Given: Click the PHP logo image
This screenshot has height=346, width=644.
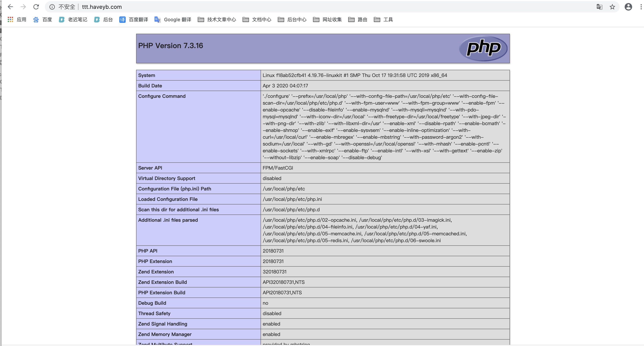Looking at the screenshot, I should 483,48.
